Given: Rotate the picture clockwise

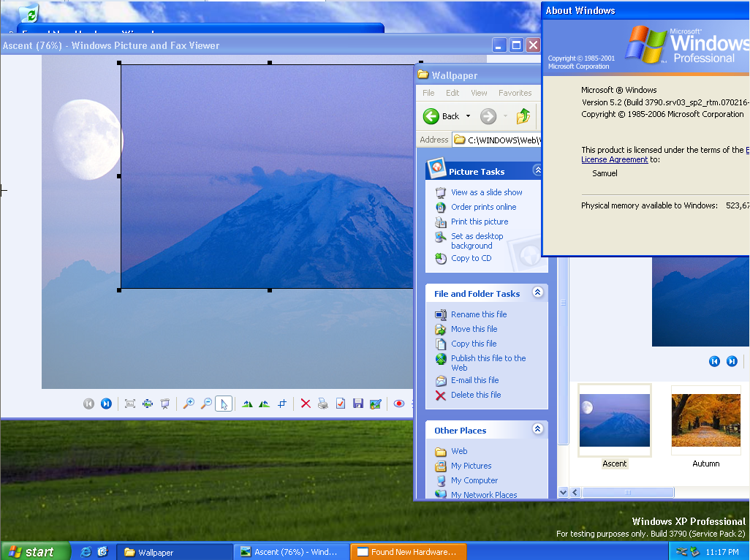Looking at the screenshot, I should pyautogui.click(x=247, y=404).
